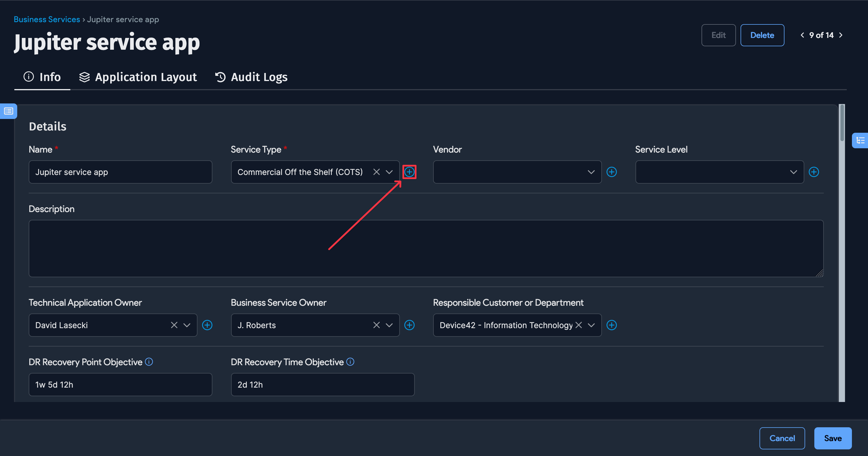Switch to the Application Layout tab
Screen dimensions: 868x456
pyautogui.click(x=138, y=77)
